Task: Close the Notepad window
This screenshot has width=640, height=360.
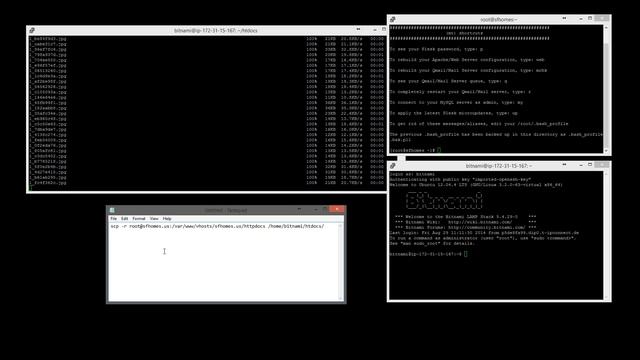Action: click(337, 209)
